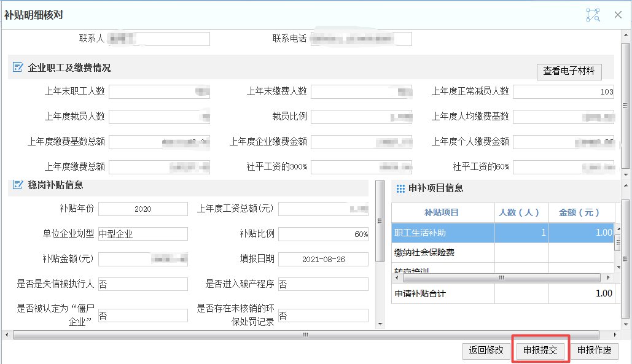
Task: Select the 缴纳社会保险费 table row
Action: click(442, 253)
